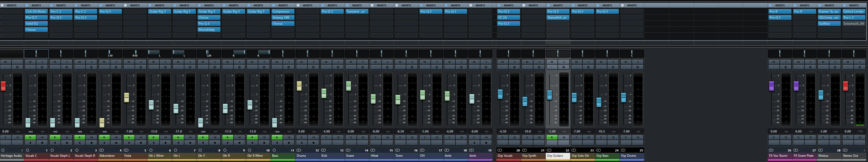Record-enable the Drums channel
Viewport: 868px width, 162px height.
[313, 143]
